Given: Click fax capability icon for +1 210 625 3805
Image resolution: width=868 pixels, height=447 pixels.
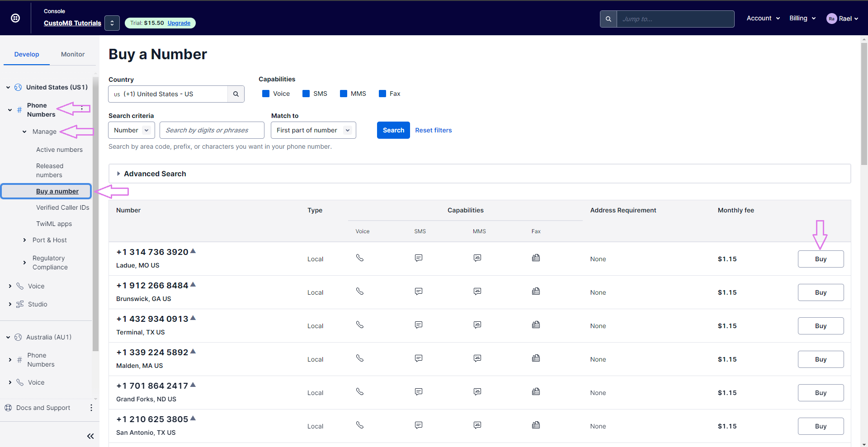Looking at the screenshot, I should [536, 425].
